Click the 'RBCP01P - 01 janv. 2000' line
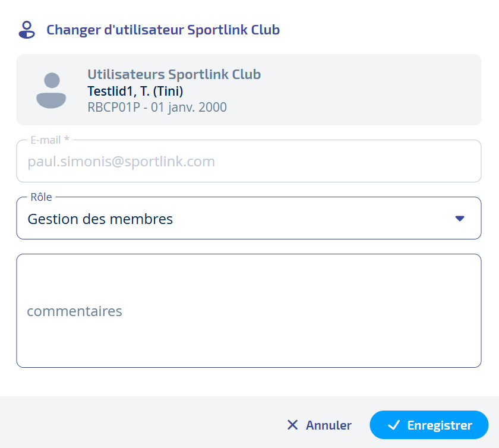Viewport: 499px width, 448px height. pos(157,108)
